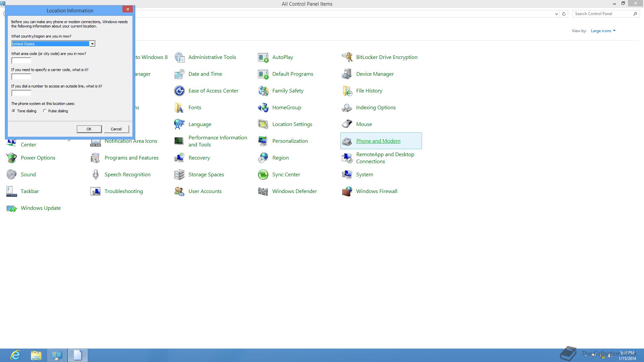Screen dimensions: 644x362
Task: Refresh the Control Panel address bar
Action: [564, 14]
